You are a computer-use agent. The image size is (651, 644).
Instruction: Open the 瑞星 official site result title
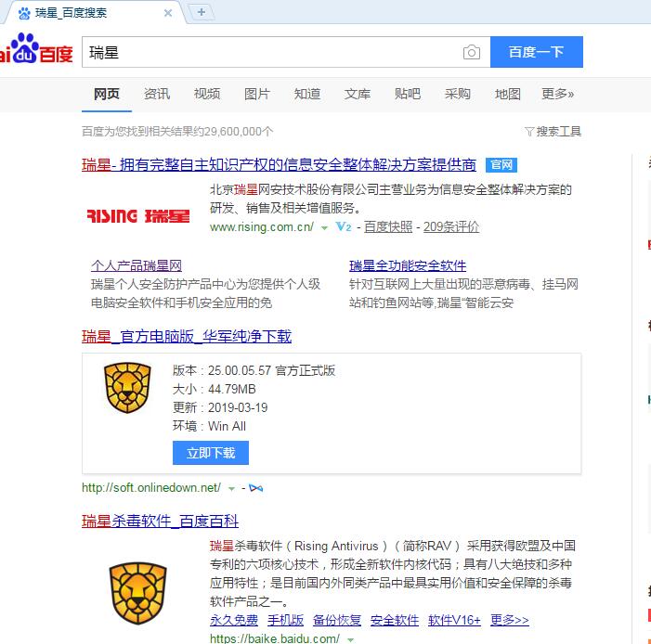pyautogui.click(x=279, y=165)
